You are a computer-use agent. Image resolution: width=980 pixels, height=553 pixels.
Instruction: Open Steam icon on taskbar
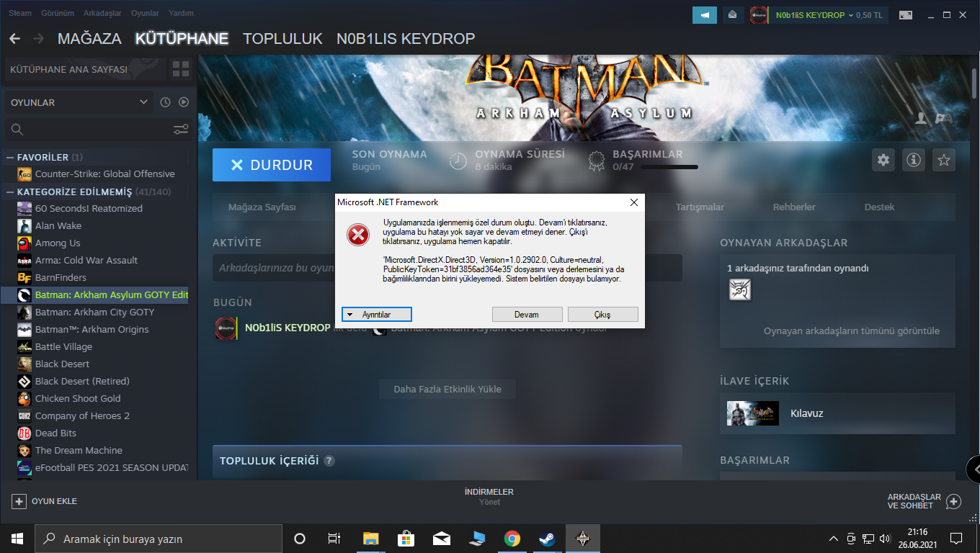[548, 539]
